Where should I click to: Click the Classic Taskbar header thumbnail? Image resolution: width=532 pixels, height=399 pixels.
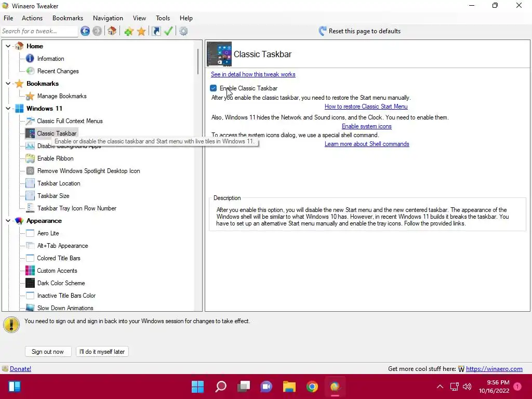[x=219, y=54]
